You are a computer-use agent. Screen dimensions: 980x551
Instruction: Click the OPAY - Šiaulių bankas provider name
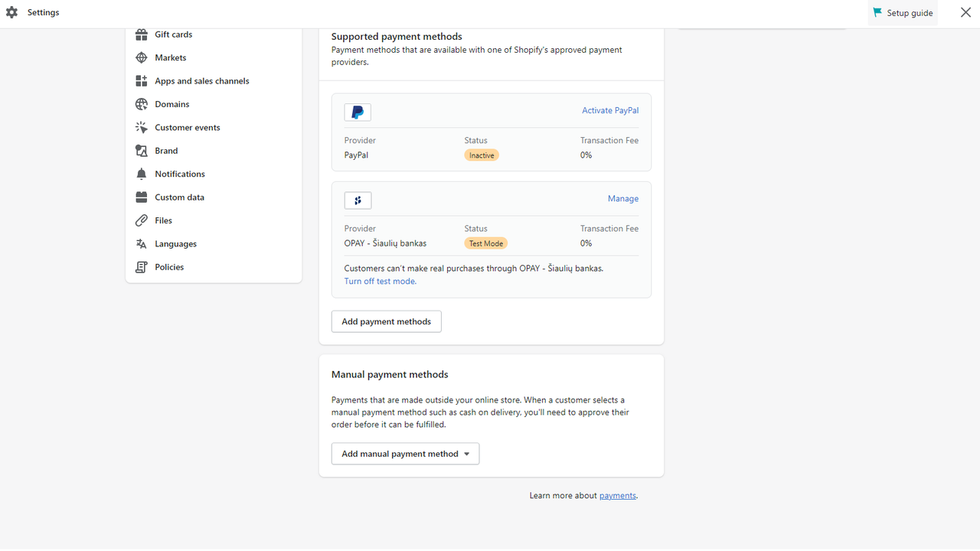pyautogui.click(x=385, y=243)
